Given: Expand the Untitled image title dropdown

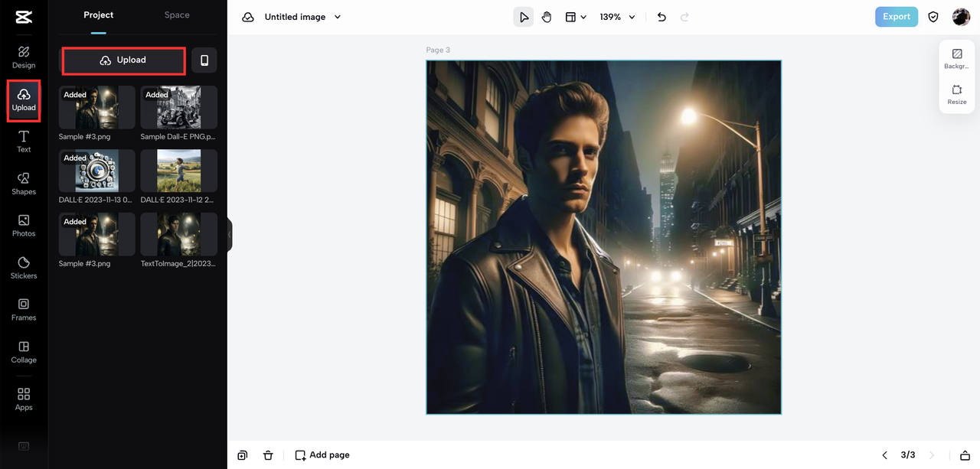Looking at the screenshot, I should 338,17.
